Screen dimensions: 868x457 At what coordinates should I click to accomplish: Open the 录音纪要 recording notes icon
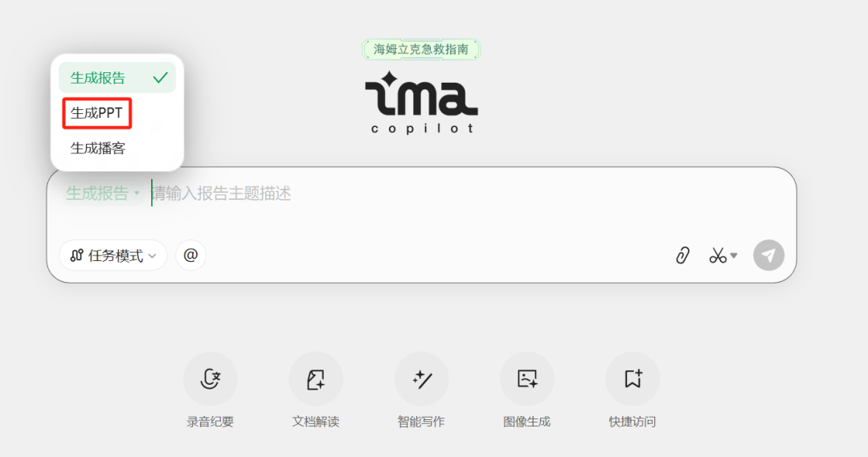(211, 379)
